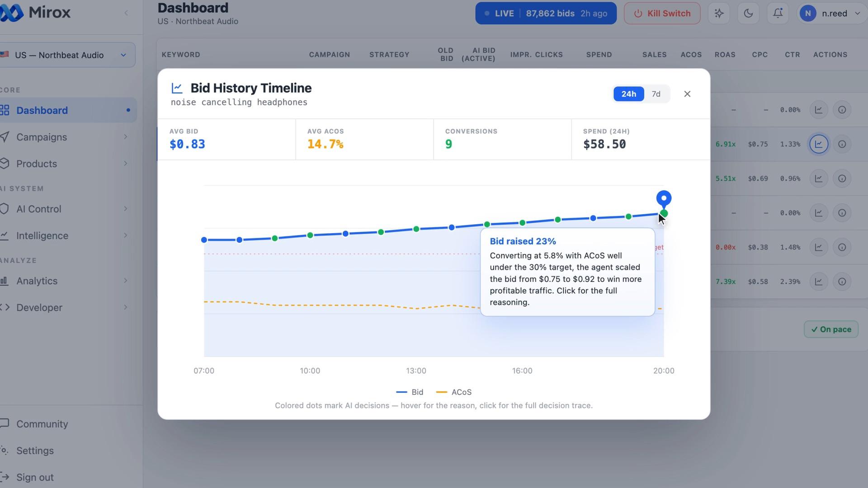Toggle the Bid series in the legend
This screenshot has width=868, height=488.
[410, 392]
